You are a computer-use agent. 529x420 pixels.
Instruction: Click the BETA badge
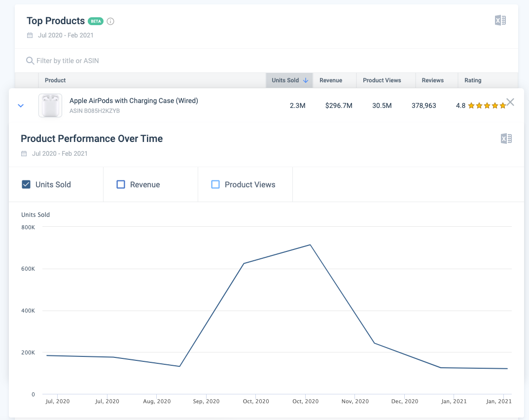point(96,21)
